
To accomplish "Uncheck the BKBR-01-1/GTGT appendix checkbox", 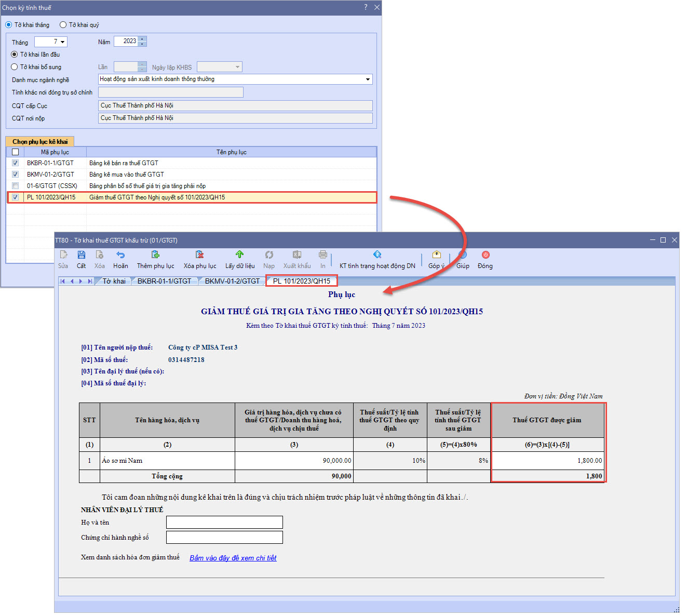I will pyautogui.click(x=16, y=163).
